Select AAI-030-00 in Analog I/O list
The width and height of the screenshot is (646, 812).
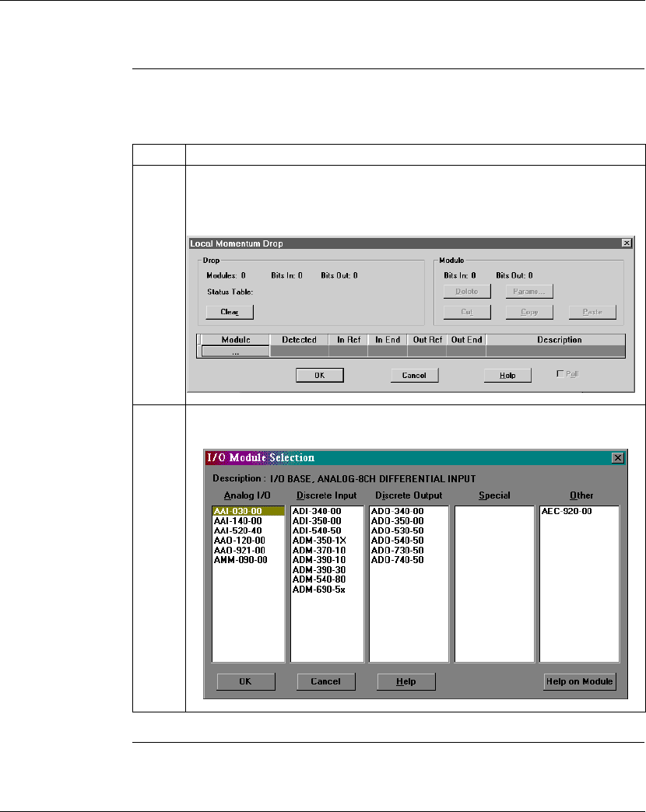coord(237,511)
